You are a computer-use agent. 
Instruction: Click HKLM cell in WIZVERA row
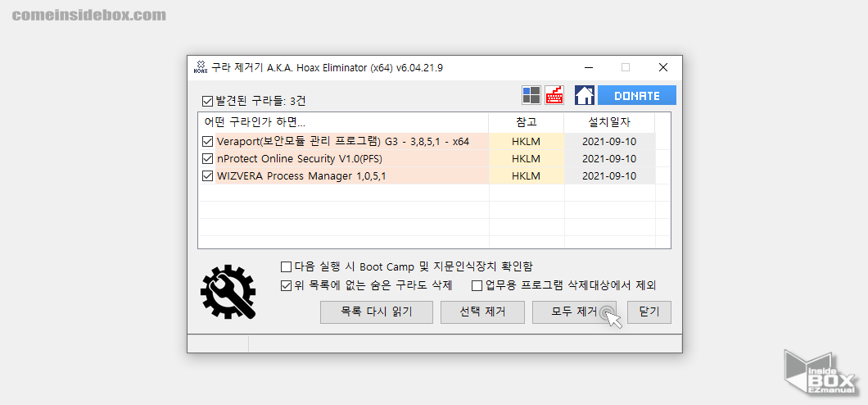coord(526,176)
